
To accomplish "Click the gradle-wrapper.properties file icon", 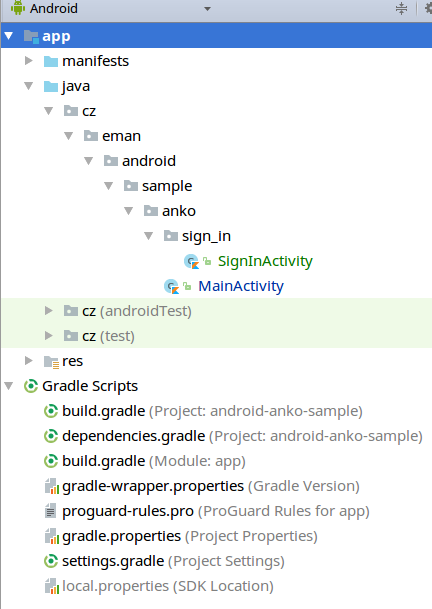I will tap(51, 486).
